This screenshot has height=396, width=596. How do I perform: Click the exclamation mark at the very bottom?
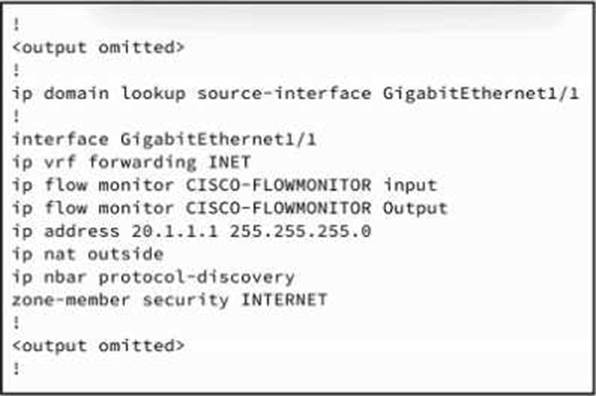coord(16,369)
